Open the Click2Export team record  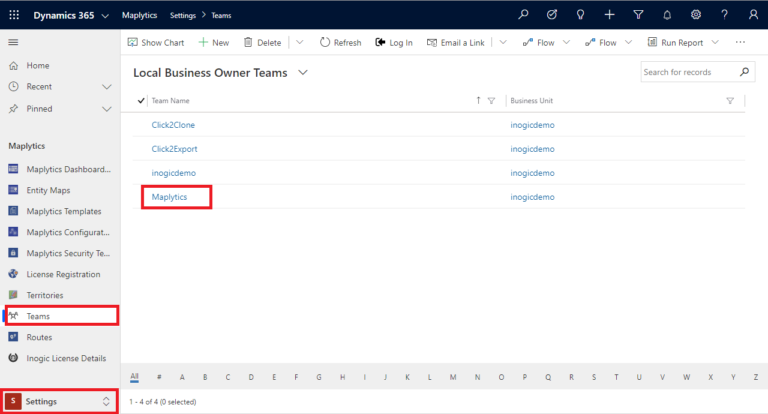click(x=174, y=149)
